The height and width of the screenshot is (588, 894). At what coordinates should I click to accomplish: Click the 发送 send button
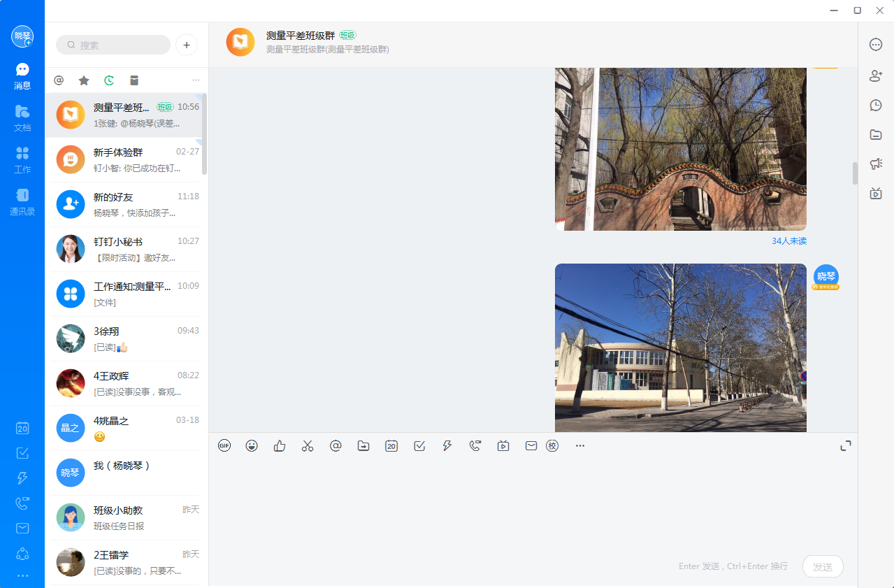(823, 566)
